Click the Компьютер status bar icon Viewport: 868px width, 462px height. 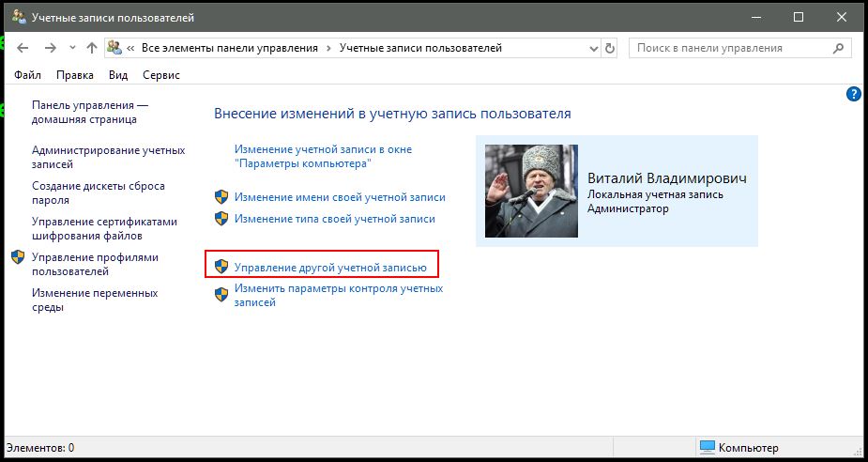pos(707,447)
